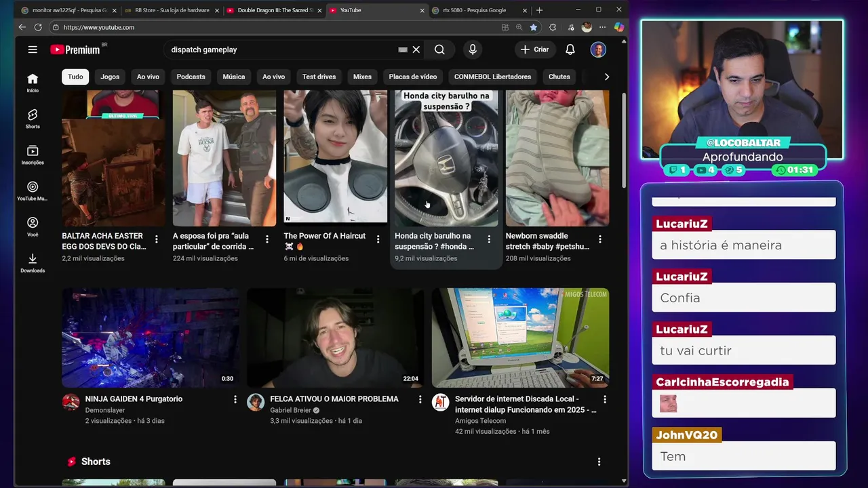Open the NINJA GAIDEN 4 Purgatorio title
Image resolution: width=868 pixels, height=488 pixels.
[x=134, y=399]
